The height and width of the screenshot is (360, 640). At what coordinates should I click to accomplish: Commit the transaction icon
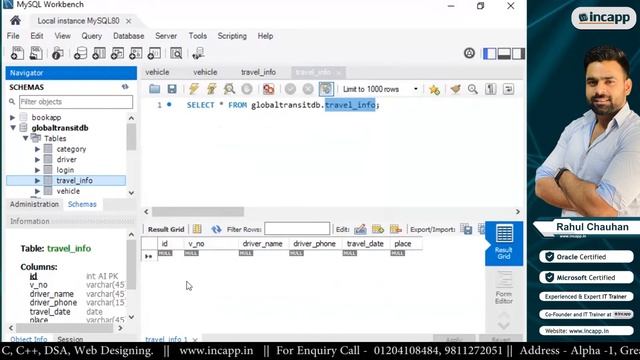pos(290,89)
